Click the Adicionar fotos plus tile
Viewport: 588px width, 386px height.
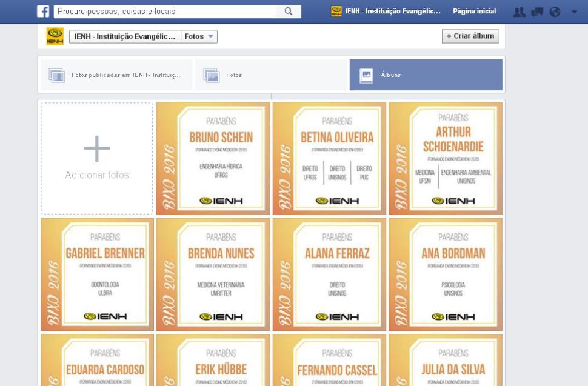click(x=97, y=159)
